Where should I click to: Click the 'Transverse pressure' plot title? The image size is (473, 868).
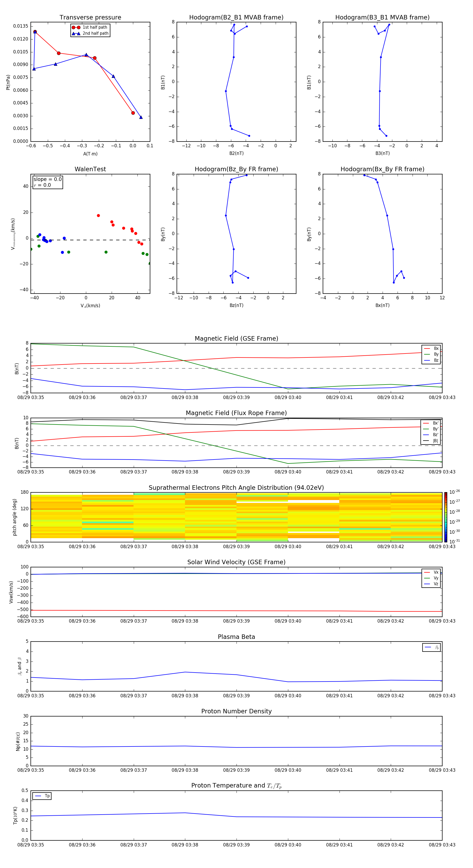click(x=90, y=18)
